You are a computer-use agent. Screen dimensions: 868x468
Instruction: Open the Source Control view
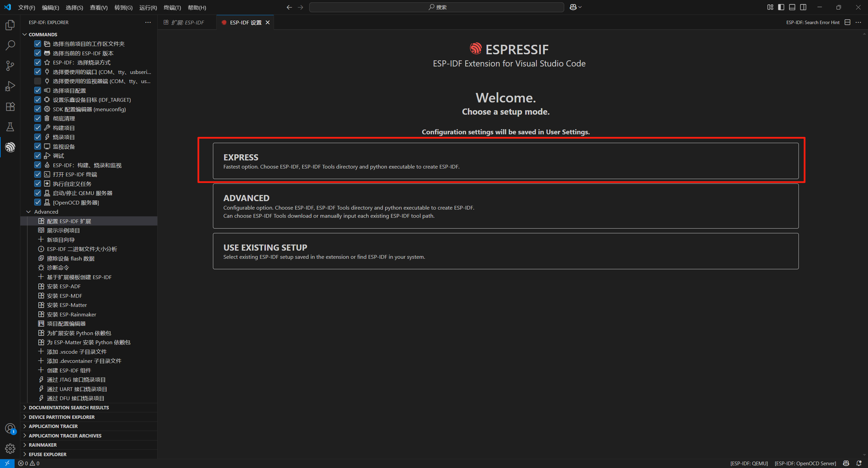click(10, 65)
